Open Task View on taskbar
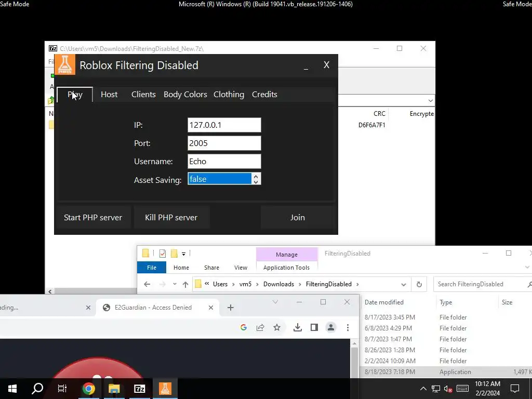This screenshot has width=532, height=399. pos(62,389)
